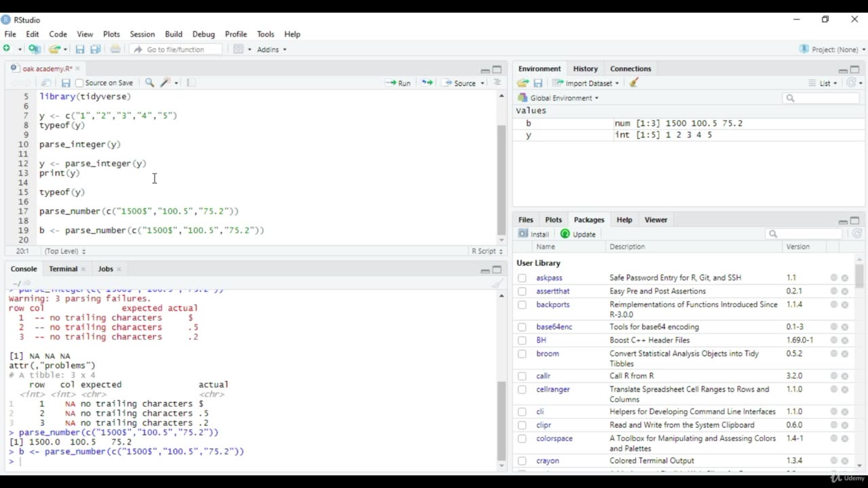Compile report notebook icon in the editor
The width and height of the screenshot is (868, 488).
(191, 83)
